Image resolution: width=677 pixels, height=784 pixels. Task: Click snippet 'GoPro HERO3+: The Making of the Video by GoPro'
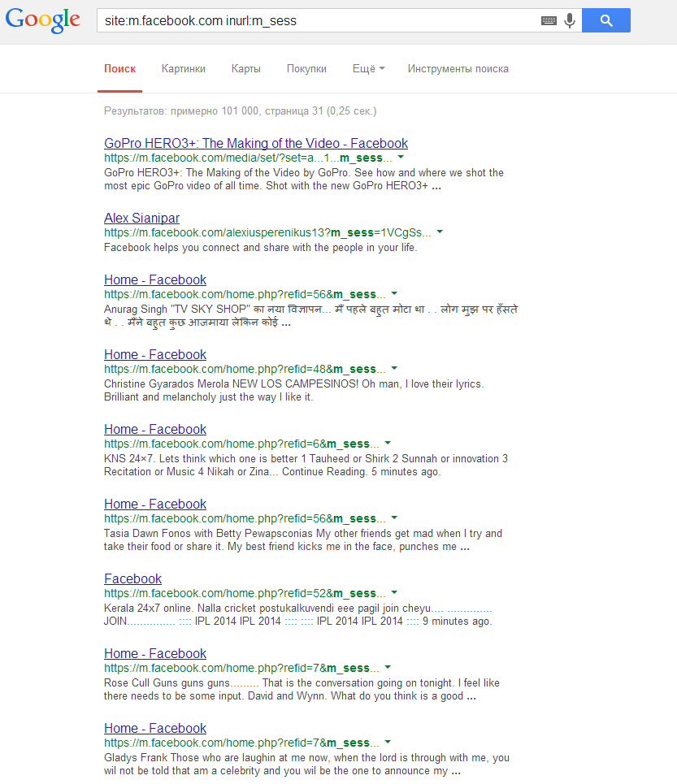click(226, 172)
